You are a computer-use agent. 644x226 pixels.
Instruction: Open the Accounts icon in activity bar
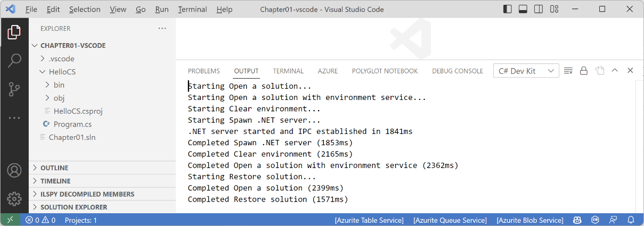(14, 170)
